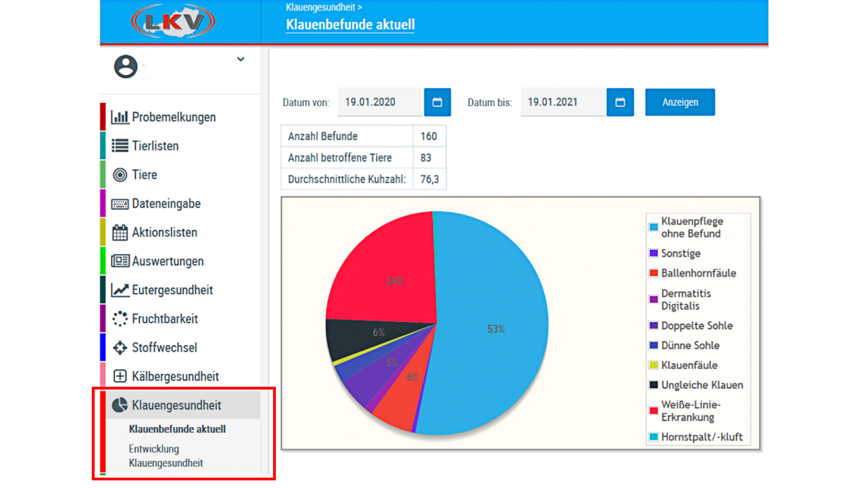Click the Tiere target icon
868x488 pixels.
click(x=120, y=174)
